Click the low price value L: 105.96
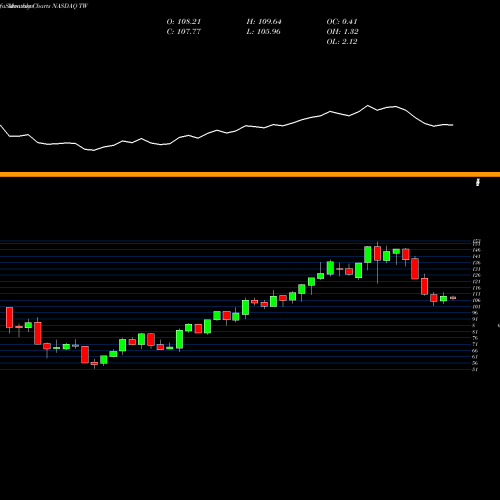 click(x=264, y=32)
